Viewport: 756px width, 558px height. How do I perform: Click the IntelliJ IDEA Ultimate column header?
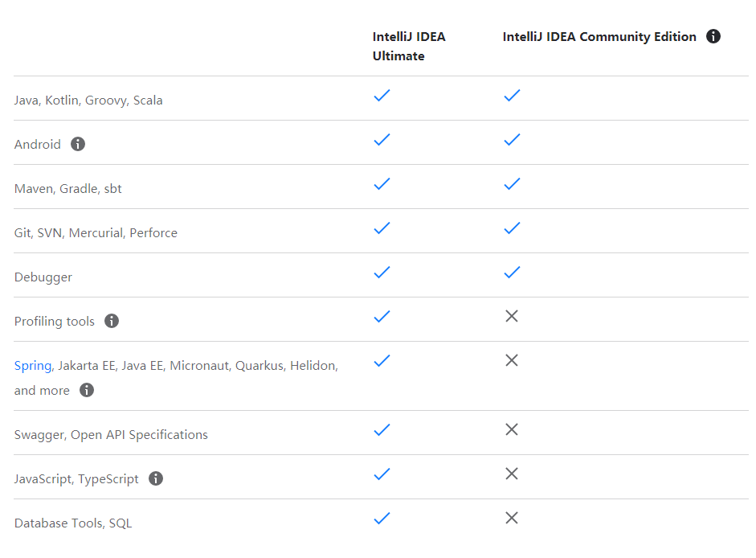click(x=409, y=47)
